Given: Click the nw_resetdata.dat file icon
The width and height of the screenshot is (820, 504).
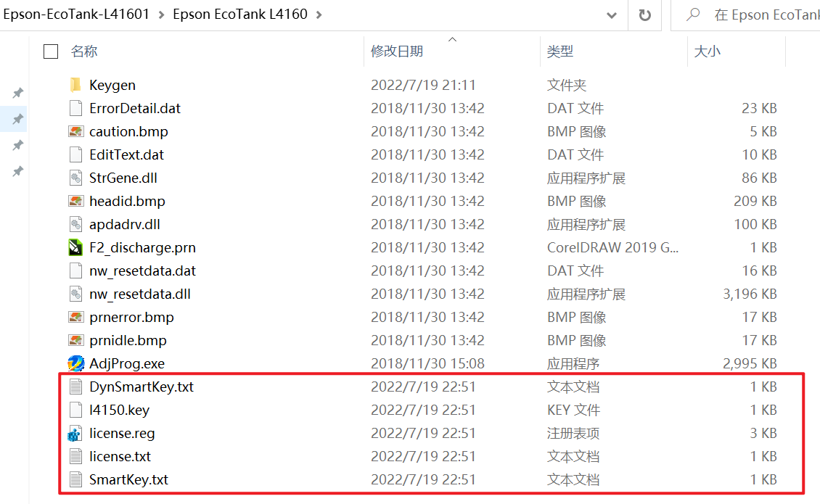Looking at the screenshot, I should click(75, 270).
